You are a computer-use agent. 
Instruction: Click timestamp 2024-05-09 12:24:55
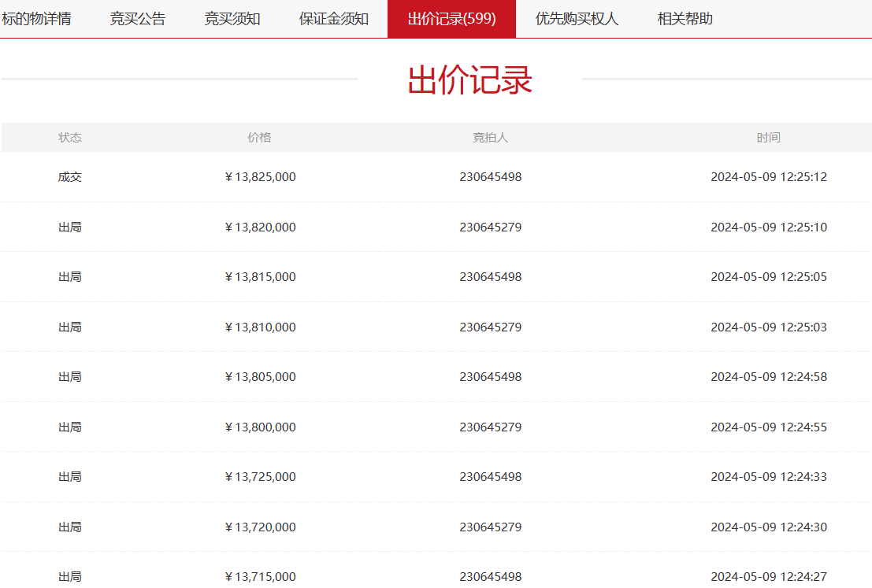[769, 427]
